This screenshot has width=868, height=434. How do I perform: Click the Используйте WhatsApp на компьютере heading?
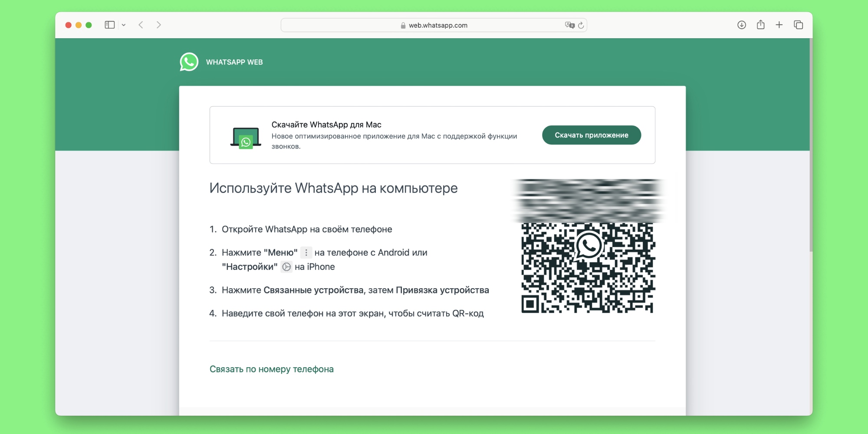(x=333, y=188)
